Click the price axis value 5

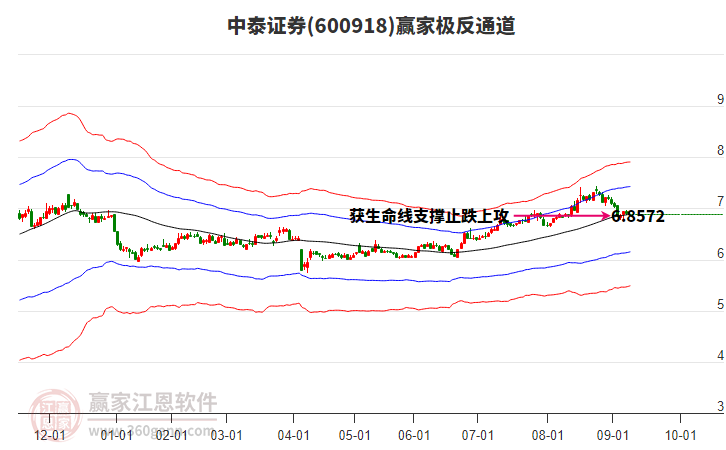coord(720,305)
